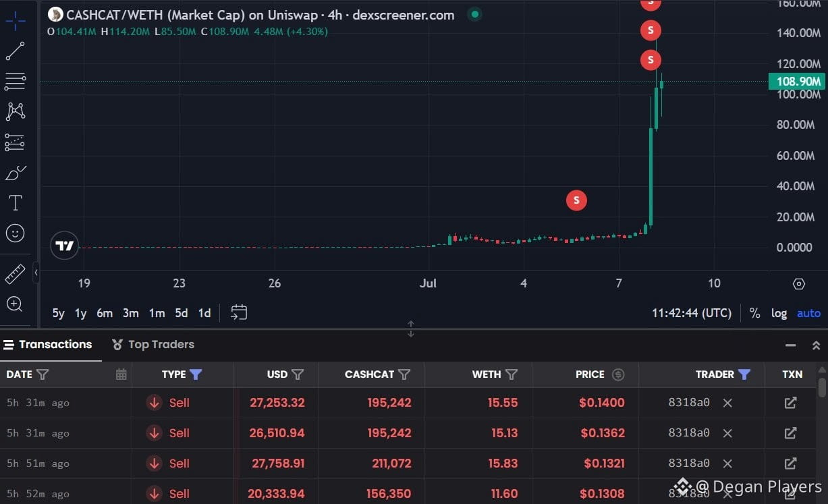Open chart settings gear icon
Image resolution: width=828 pixels, height=504 pixels.
point(799,284)
